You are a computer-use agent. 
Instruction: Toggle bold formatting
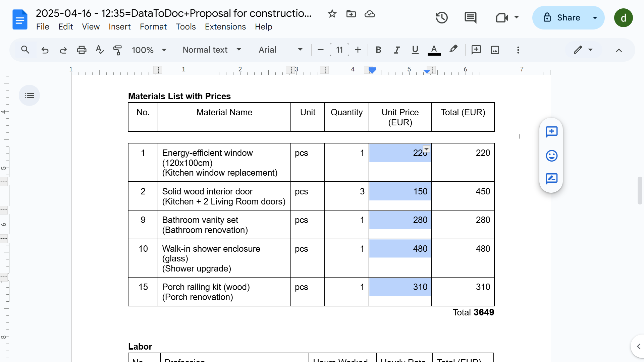click(378, 50)
